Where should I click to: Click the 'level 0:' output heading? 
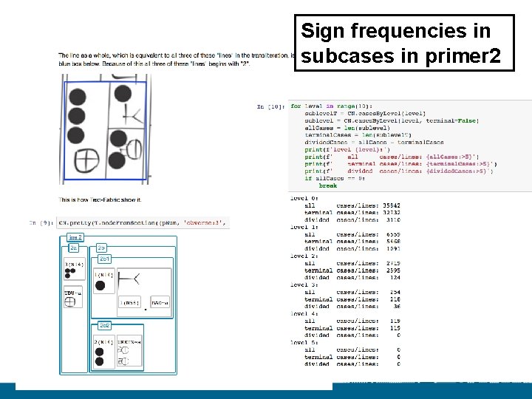pyautogui.click(x=304, y=198)
